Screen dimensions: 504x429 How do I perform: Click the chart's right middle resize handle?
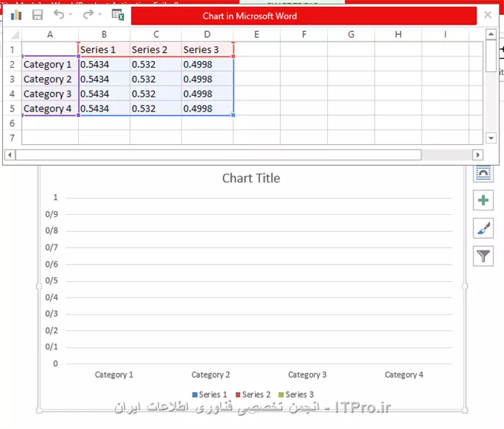(x=465, y=286)
